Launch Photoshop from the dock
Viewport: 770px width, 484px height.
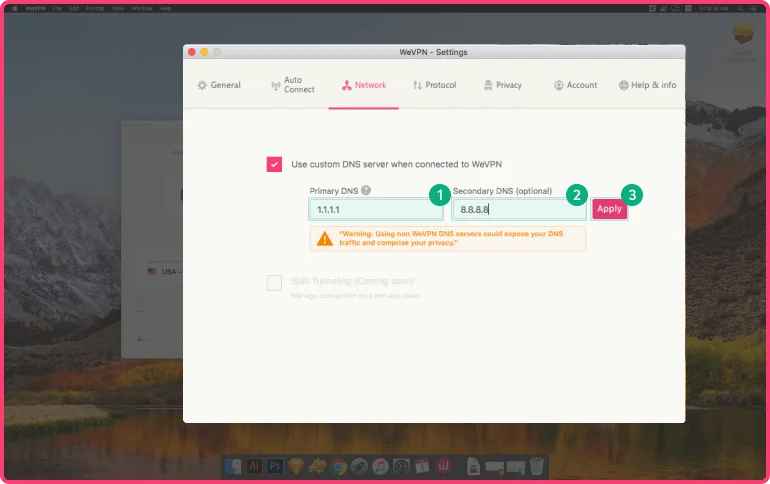(x=275, y=467)
